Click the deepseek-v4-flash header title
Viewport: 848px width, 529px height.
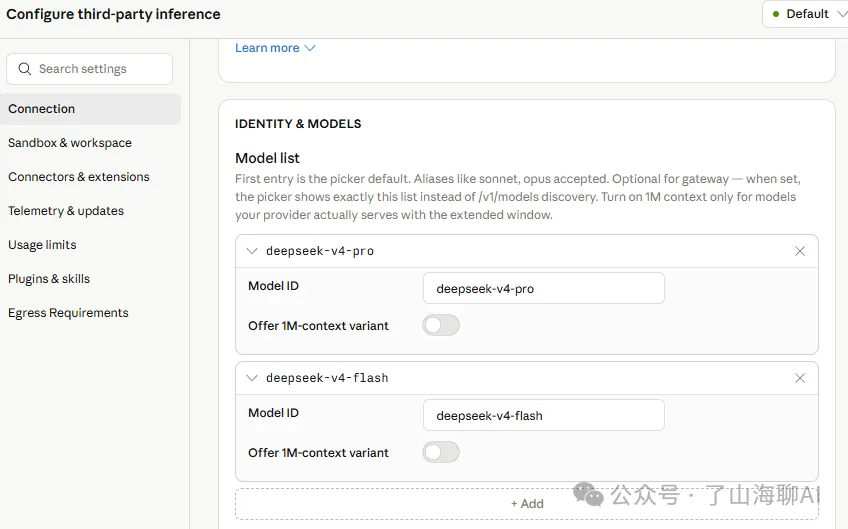click(327, 378)
